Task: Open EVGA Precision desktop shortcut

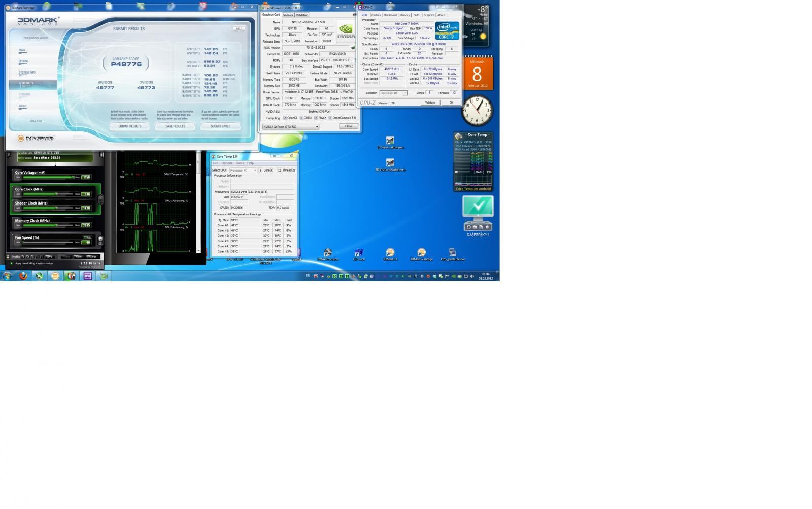Action: [328, 255]
